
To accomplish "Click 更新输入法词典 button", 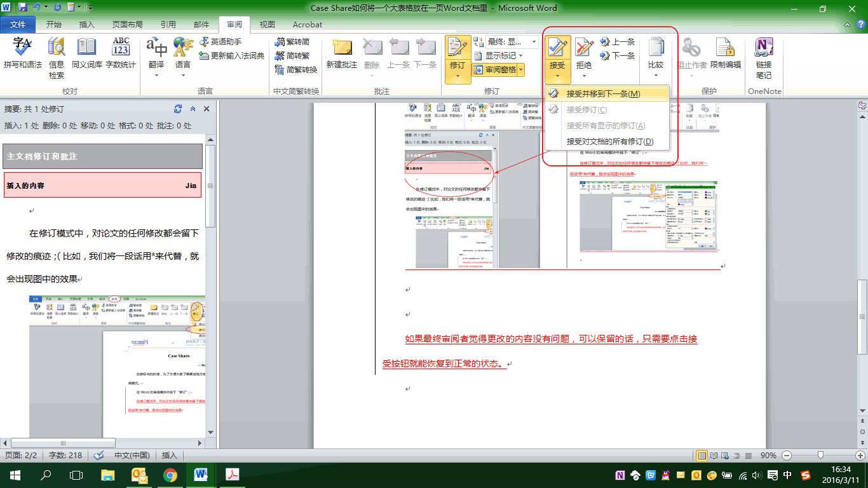I will pos(231,56).
